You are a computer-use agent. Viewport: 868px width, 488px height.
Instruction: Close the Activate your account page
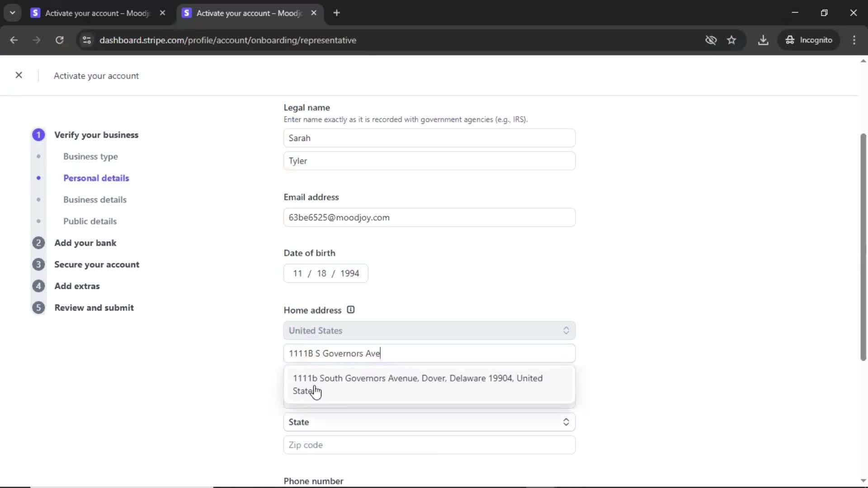click(x=19, y=75)
